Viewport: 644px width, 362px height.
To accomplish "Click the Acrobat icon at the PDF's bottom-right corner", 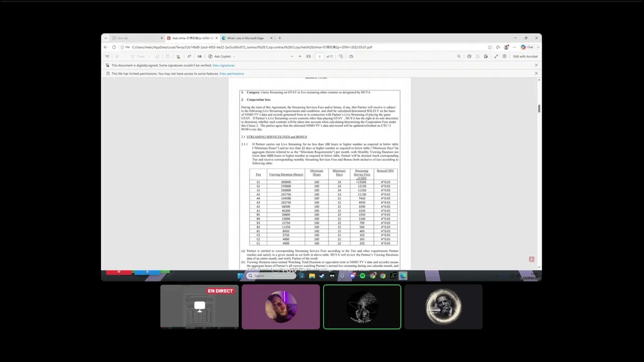I will [x=531, y=259].
